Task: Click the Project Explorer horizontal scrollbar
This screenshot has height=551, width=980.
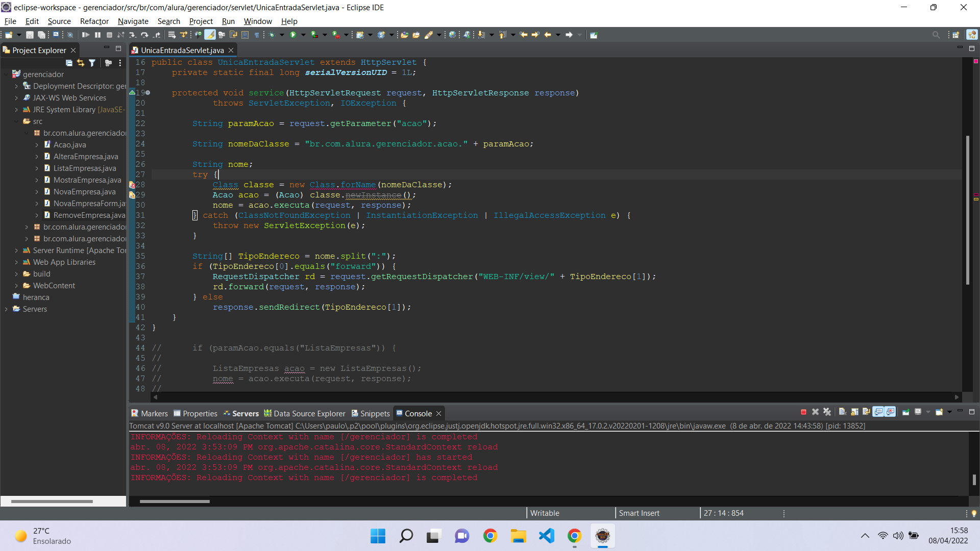Action: pyautogui.click(x=52, y=502)
